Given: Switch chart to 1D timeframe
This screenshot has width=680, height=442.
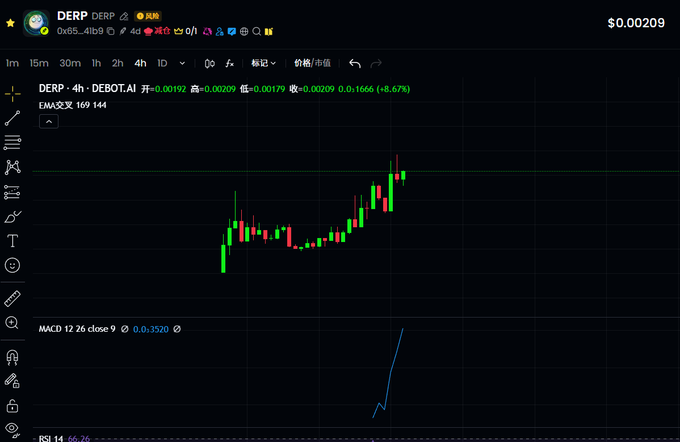Looking at the screenshot, I should (x=162, y=63).
